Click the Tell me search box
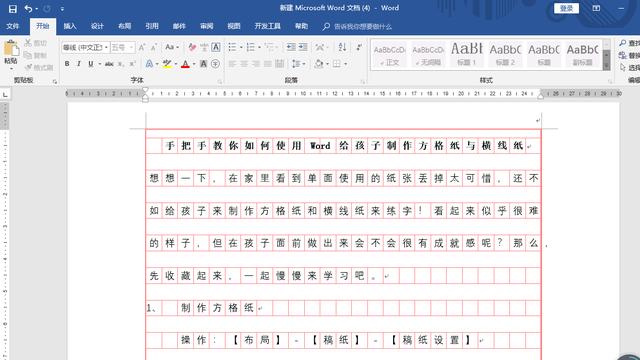The width and height of the screenshot is (640, 360). (x=357, y=27)
